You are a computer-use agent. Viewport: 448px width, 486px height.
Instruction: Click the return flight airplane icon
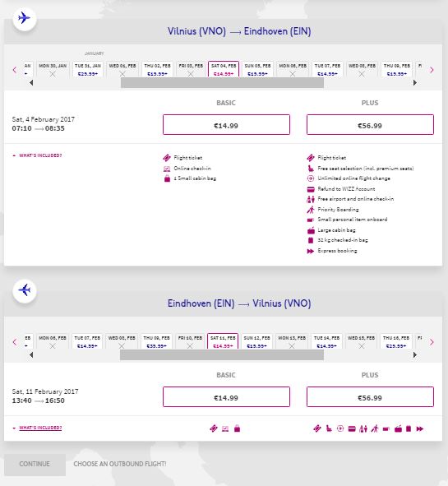(24, 290)
